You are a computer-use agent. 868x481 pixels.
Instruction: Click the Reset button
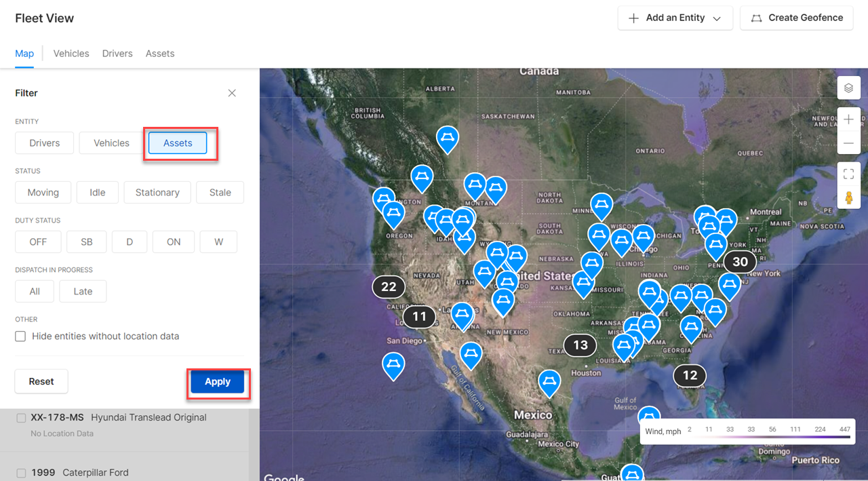(x=41, y=381)
